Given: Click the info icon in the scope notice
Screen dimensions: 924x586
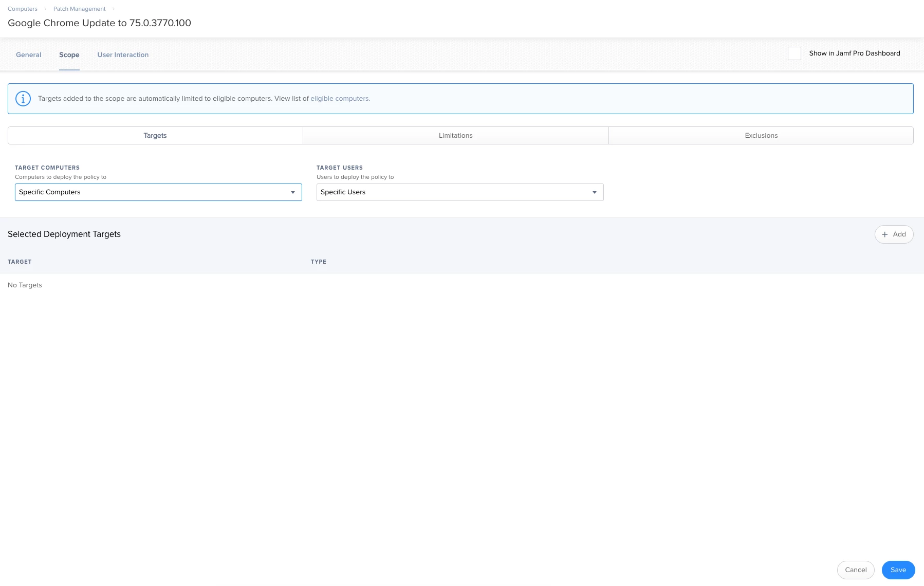Looking at the screenshot, I should pos(23,99).
